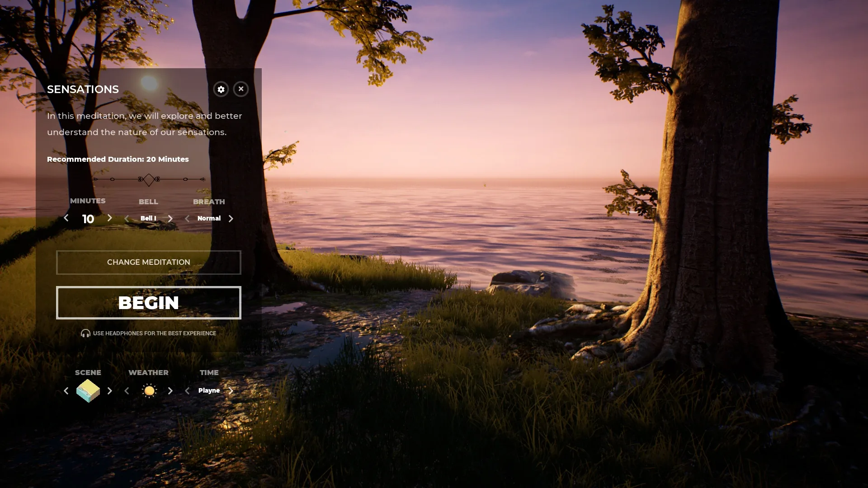This screenshot has width=868, height=488.
Task: Click the sunny weather icon
Action: 149,390
